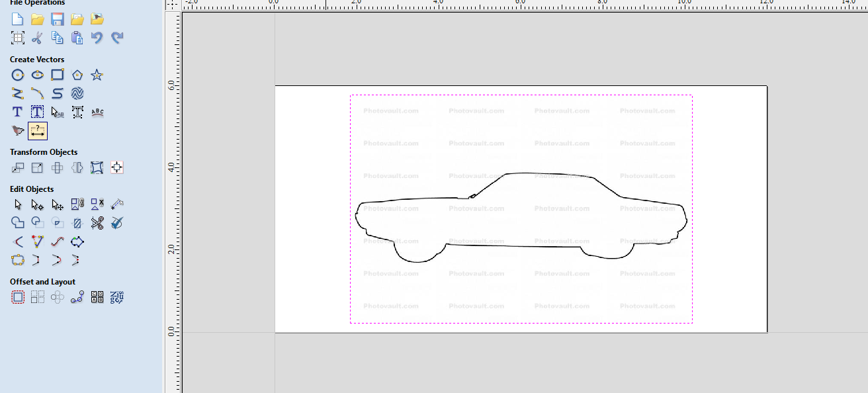Save the current file
The height and width of the screenshot is (393, 868).
coord(58,19)
